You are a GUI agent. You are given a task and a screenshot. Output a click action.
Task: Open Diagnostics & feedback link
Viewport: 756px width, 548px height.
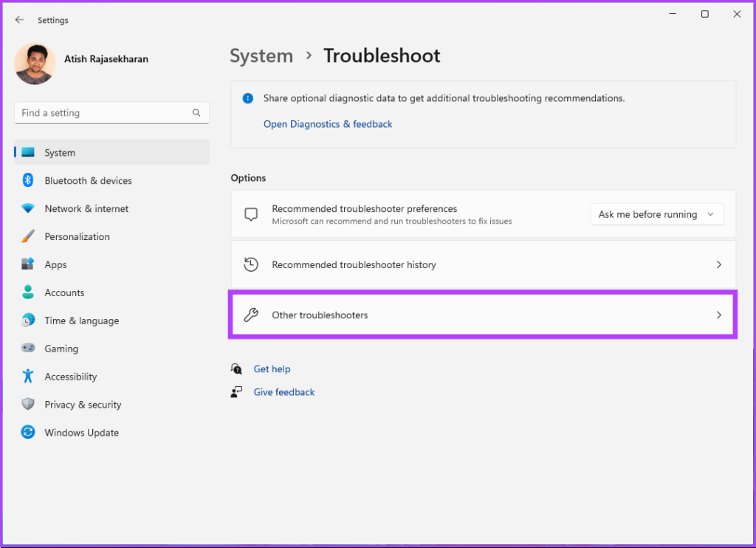(x=328, y=124)
